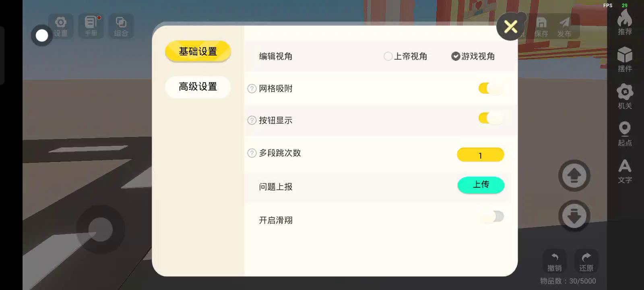Toggle the 按钮显示 switch off
The width and height of the screenshot is (644, 290).
[x=491, y=118]
